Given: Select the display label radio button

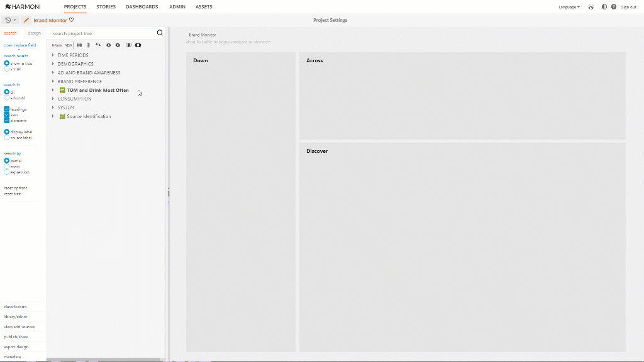Looking at the screenshot, I should click(x=6, y=132).
